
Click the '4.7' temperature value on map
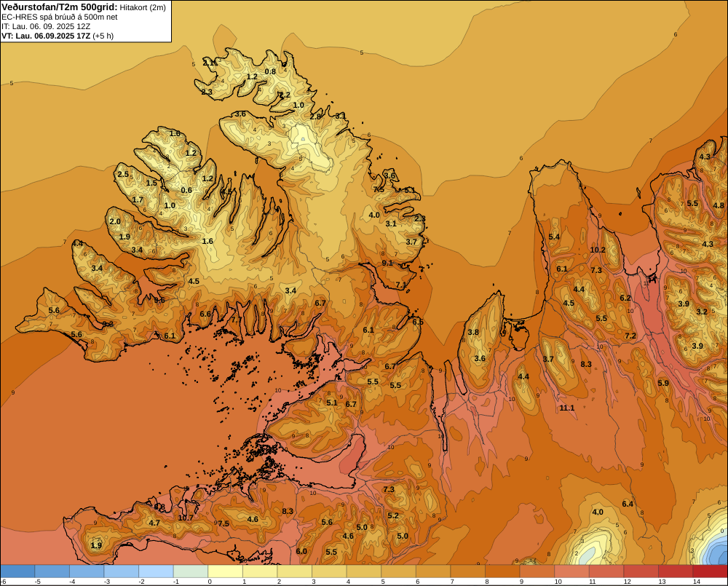click(154, 523)
